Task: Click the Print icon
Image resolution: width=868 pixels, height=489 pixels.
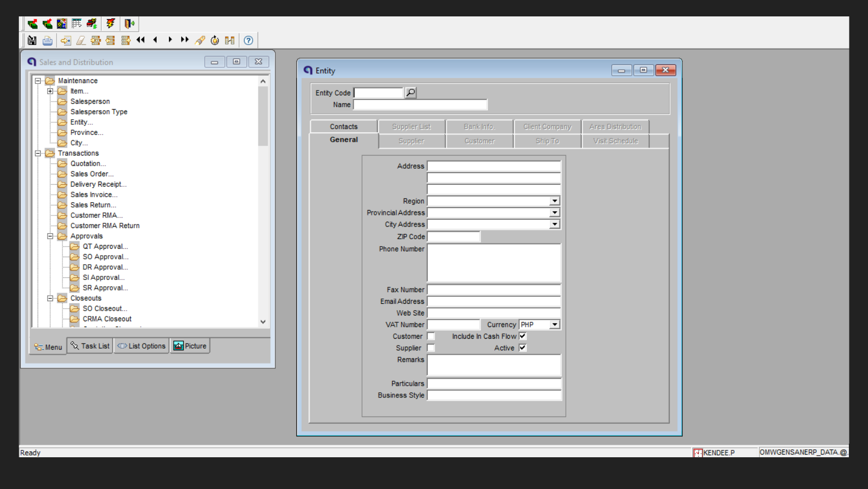Action: tap(48, 40)
